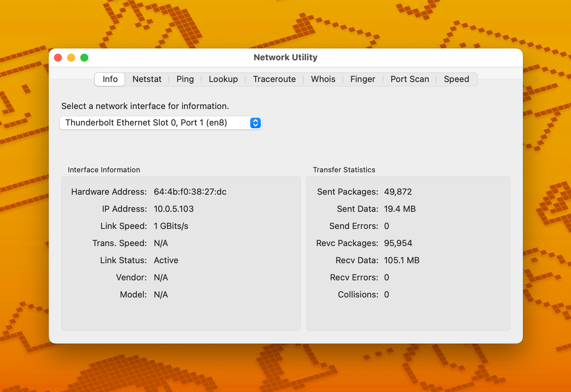
Task: Click the hardware address 64:4b:f0:38:27:dc
Action: click(x=190, y=192)
